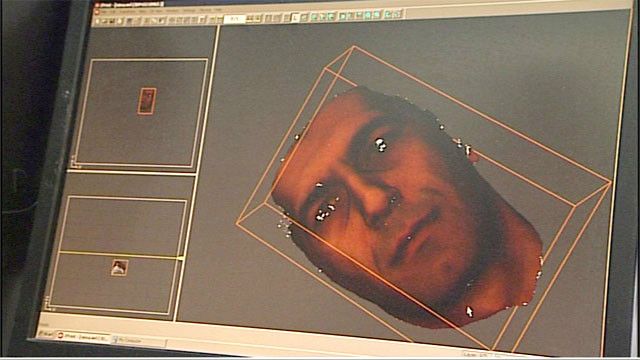
Task: Switch to the second application on the taskbar
Action: click(x=139, y=340)
